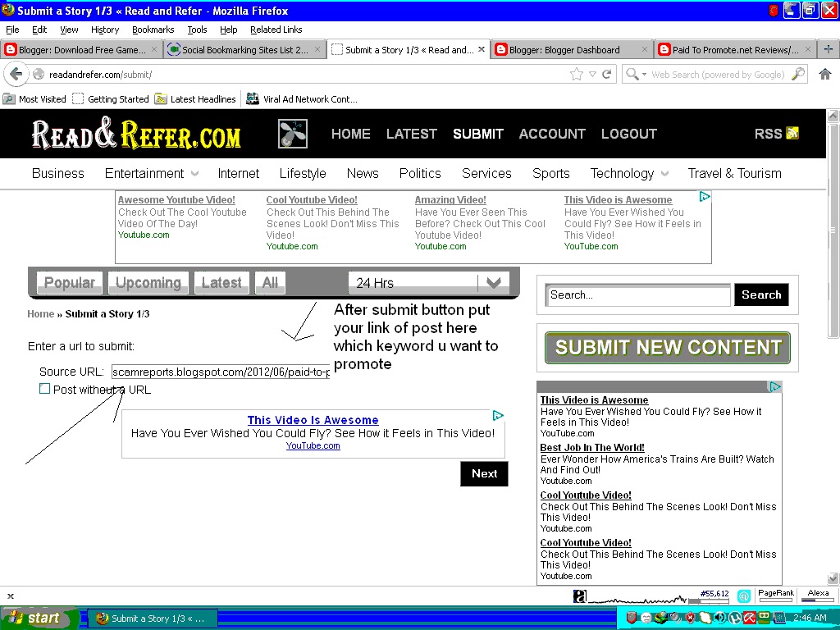Open the Business category link
Viewport: 840px width, 630px height.
[x=58, y=174]
